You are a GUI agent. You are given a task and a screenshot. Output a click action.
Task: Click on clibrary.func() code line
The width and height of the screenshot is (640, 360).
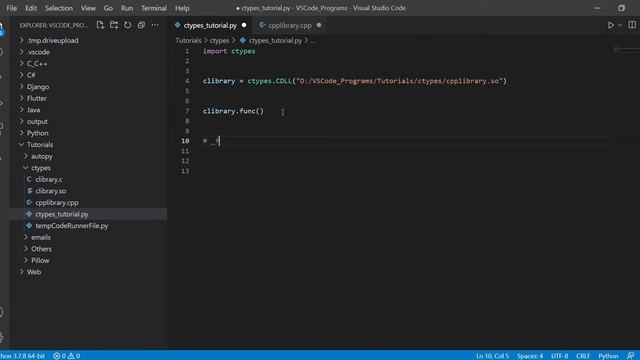[x=233, y=111]
